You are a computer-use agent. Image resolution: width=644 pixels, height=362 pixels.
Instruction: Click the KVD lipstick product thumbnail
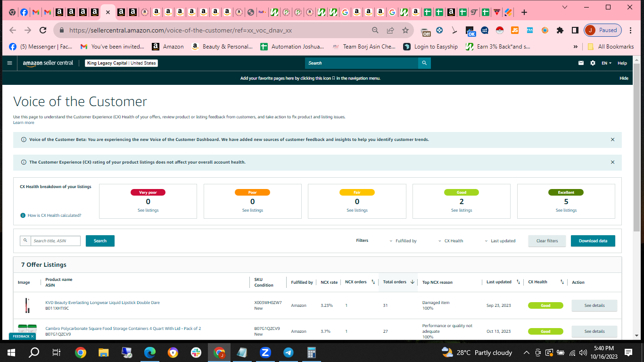[27, 305]
